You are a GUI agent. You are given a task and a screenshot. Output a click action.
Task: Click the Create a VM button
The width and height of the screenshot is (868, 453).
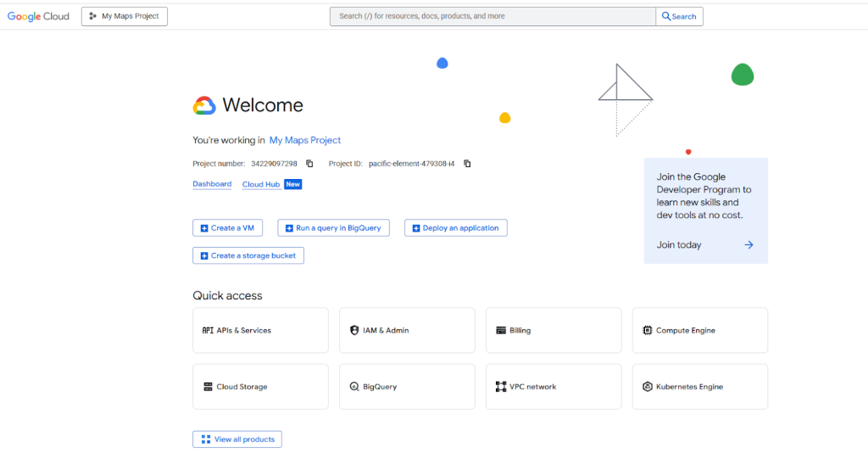(228, 228)
